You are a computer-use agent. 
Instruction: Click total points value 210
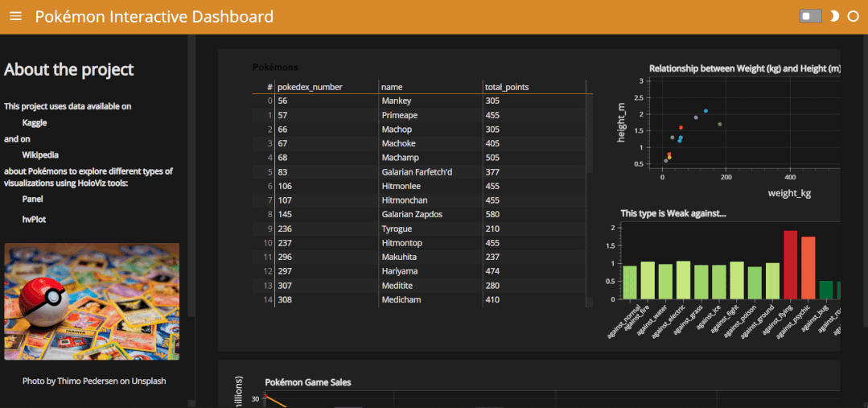(534, 229)
